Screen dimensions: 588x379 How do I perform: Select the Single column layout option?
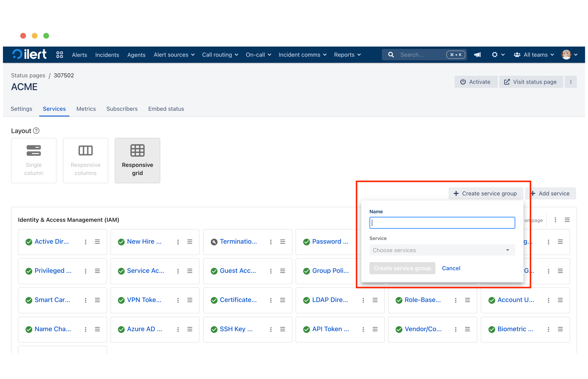[x=34, y=160]
